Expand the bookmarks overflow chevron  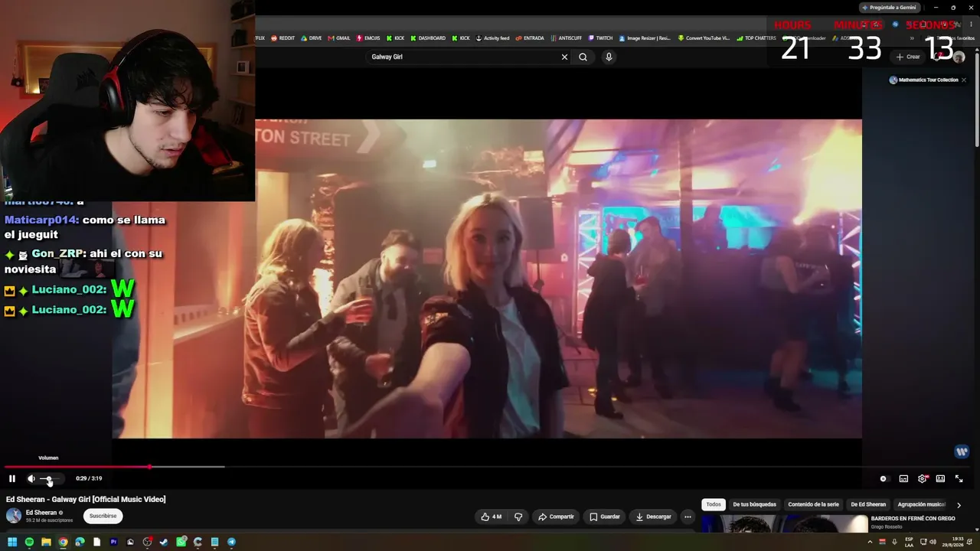[912, 38]
